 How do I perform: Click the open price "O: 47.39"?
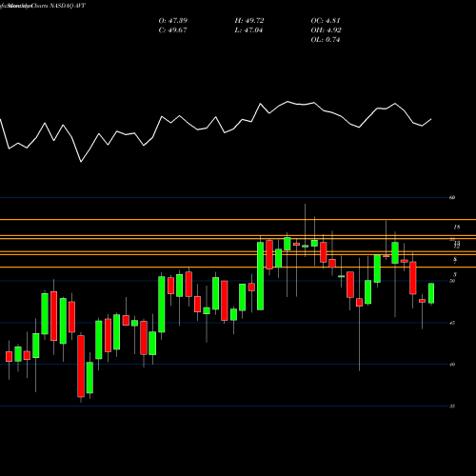click(173, 21)
